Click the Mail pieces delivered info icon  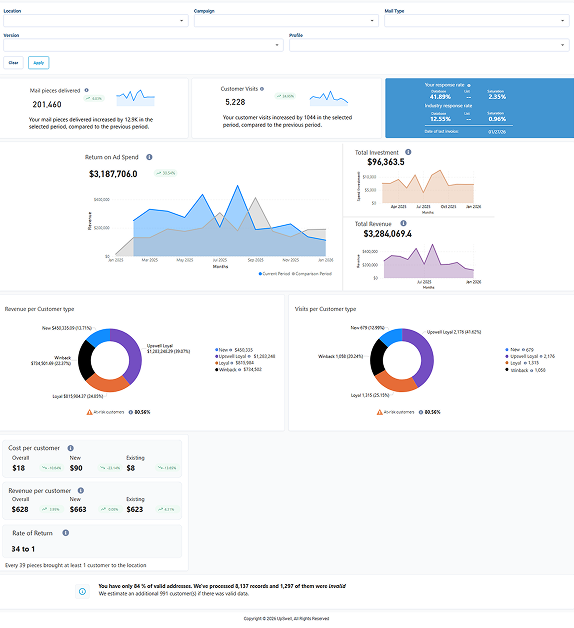click(87, 91)
